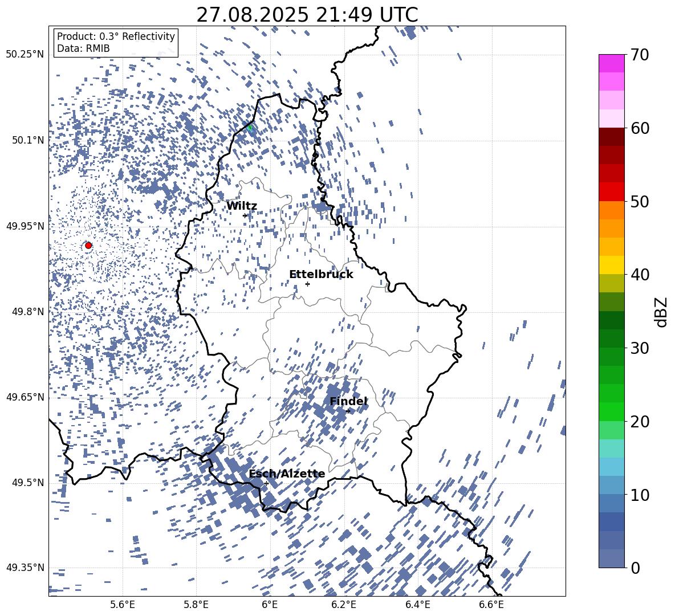Click the small green echo north of Wiltz
Viewport: 675px width, 616px height.
pos(250,127)
